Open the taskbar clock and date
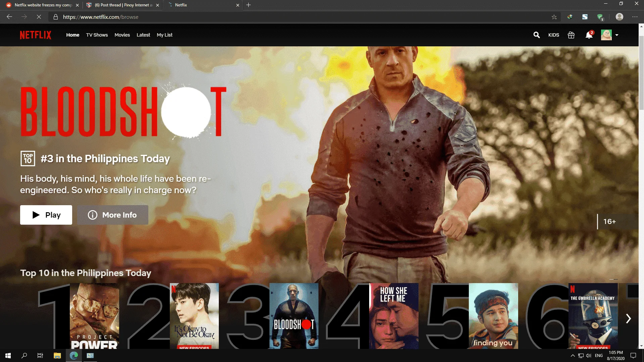The height and width of the screenshot is (362, 644). pyautogui.click(x=616, y=356)
